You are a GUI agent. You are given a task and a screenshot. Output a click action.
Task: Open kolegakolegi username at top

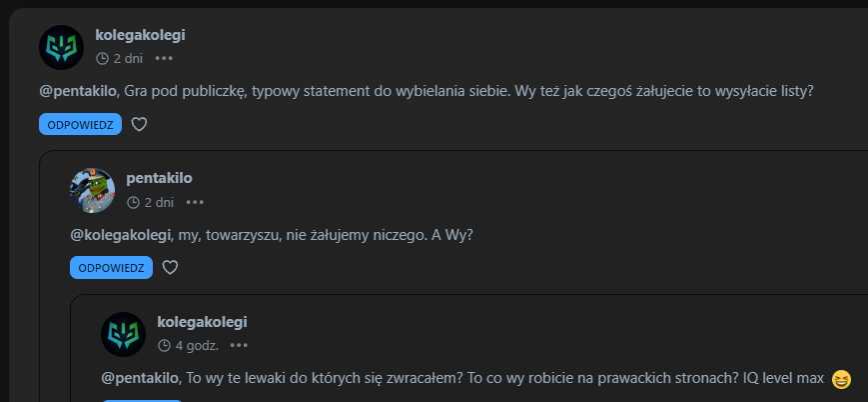pos(140,35)
